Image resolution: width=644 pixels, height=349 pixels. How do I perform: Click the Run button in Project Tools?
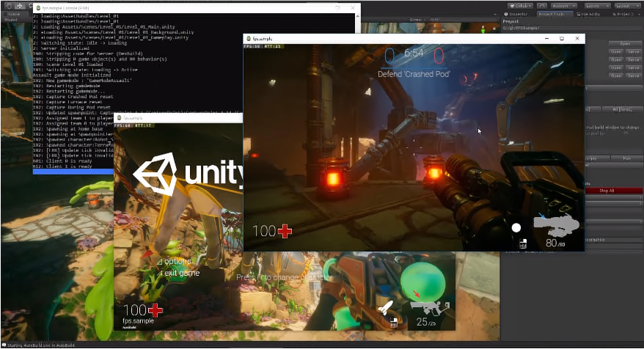tap(626, 158)
